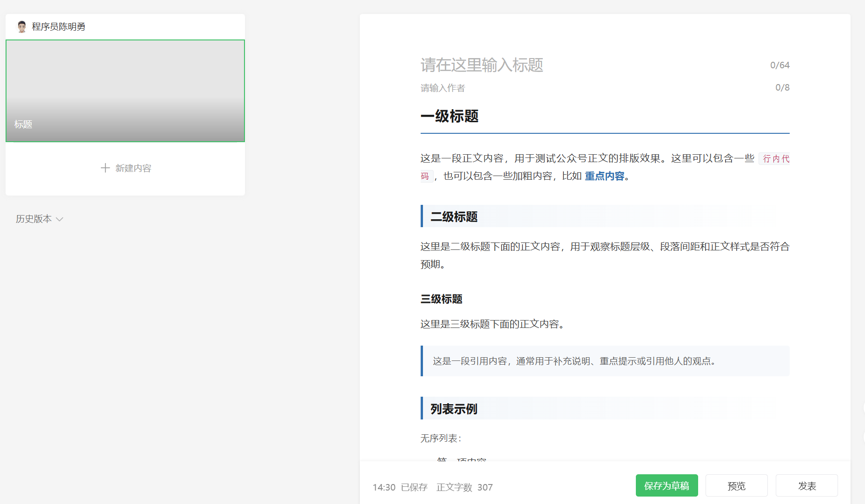Click the 0/8 author character counter
865x504 pixels.
[782, 87]
